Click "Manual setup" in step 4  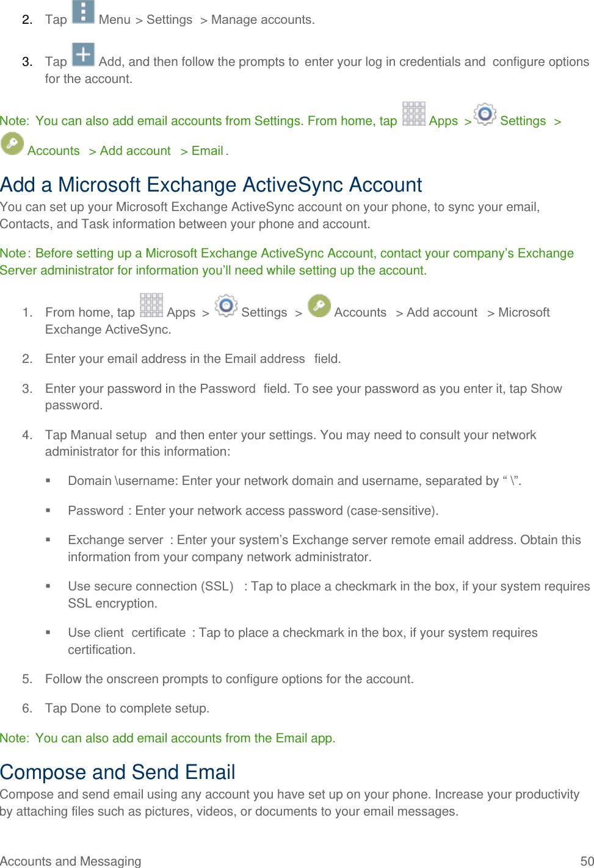[x=108, y=435]
